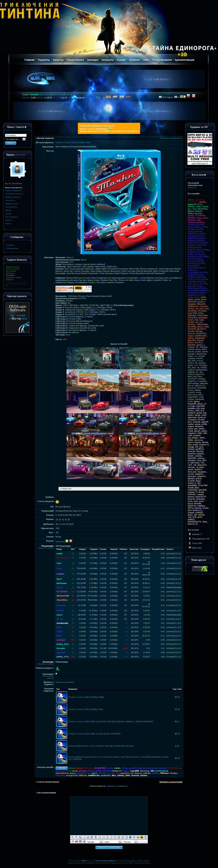
Task: Open the Размер size dropdown
Action: coord(130,842)
